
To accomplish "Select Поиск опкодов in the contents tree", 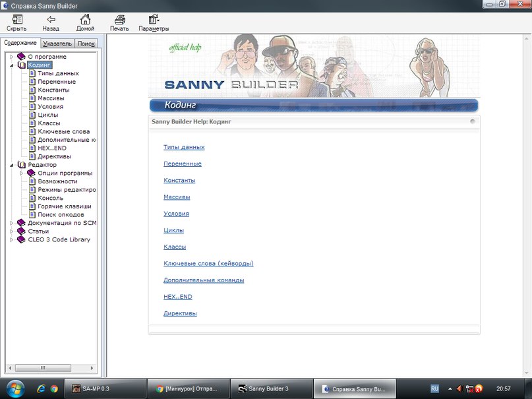I will 61,214.
